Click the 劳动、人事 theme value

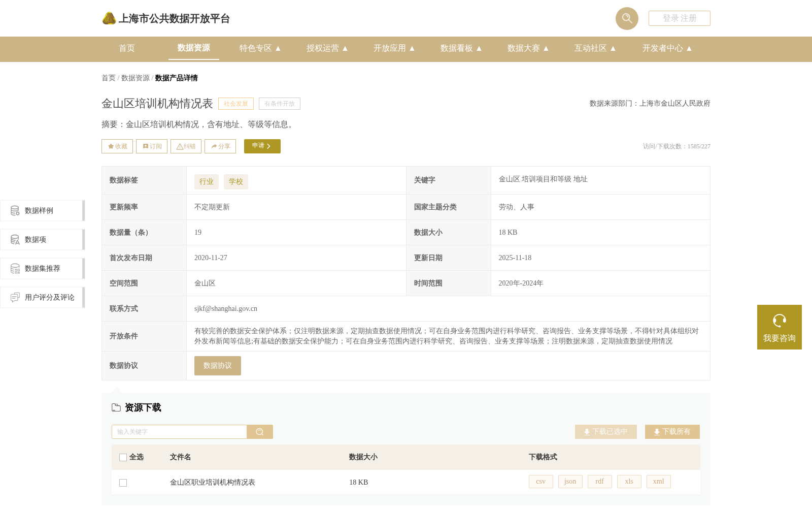[x=517, y=207]
